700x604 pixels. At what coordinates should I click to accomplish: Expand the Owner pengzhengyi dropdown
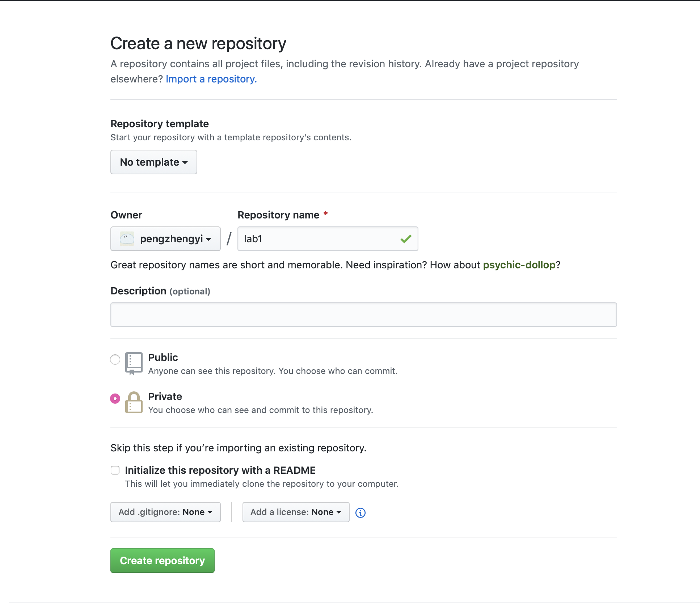(165, 239)
